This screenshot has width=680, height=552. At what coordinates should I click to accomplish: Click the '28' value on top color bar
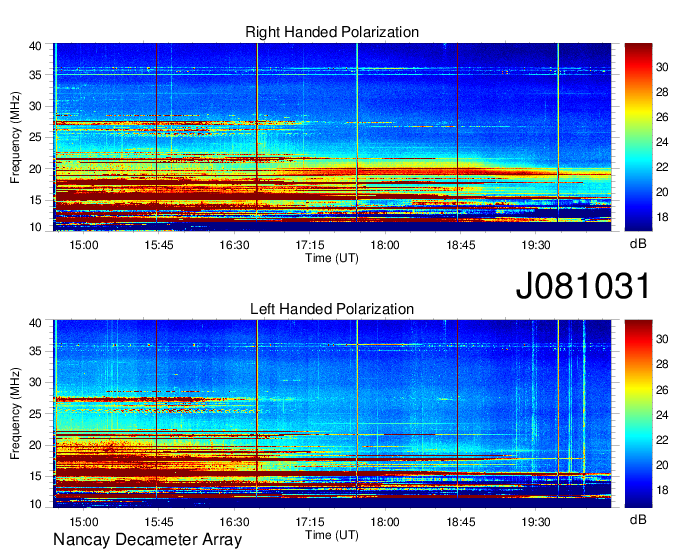[662, 92]
